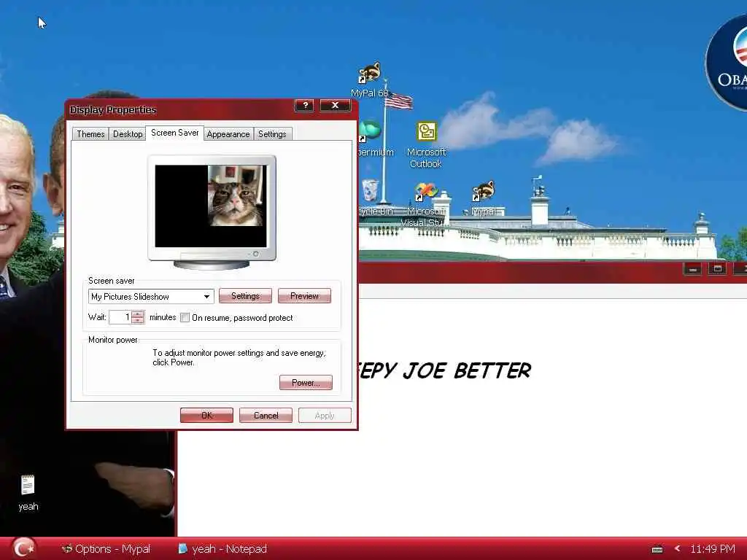Viewport: 747px width, 560px height.
Task: Click Cancel in Display Properties
Action: click(x=266, y=415)
